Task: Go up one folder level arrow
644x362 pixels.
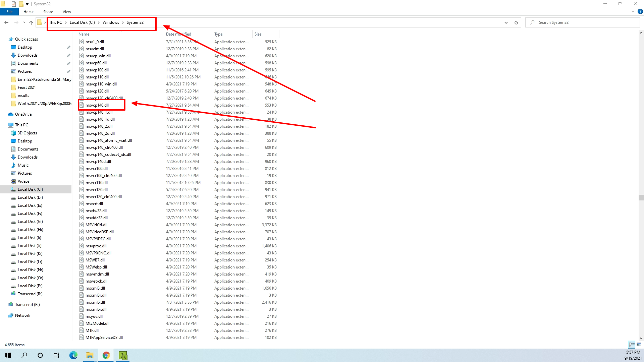Action: pos(31,22)
